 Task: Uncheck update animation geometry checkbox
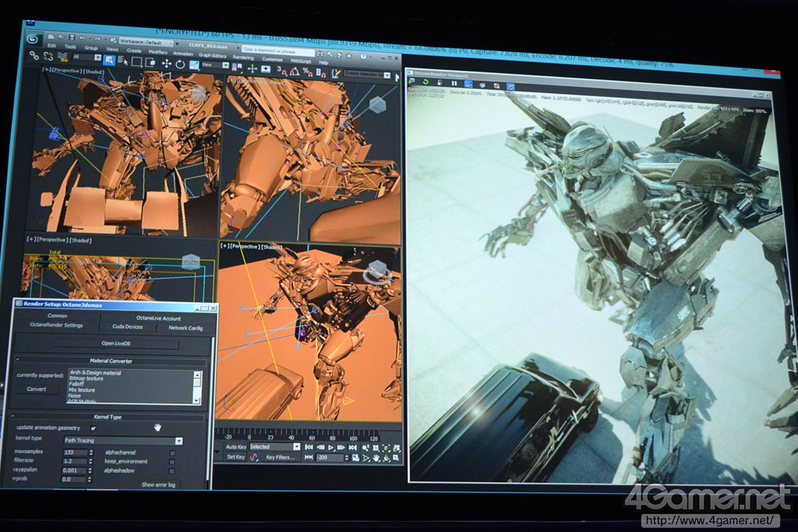pyautogui.click(x=94, y=428)
